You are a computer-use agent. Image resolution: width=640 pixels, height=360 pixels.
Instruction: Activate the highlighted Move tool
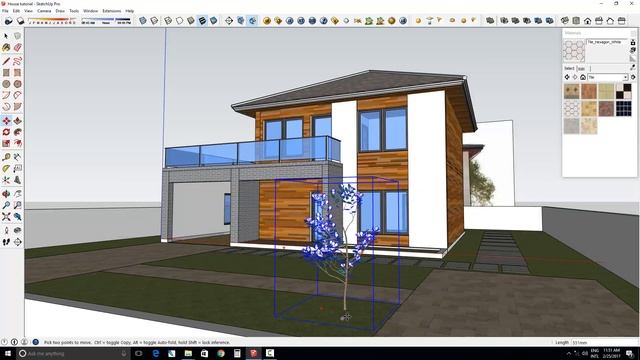[6, 121]
